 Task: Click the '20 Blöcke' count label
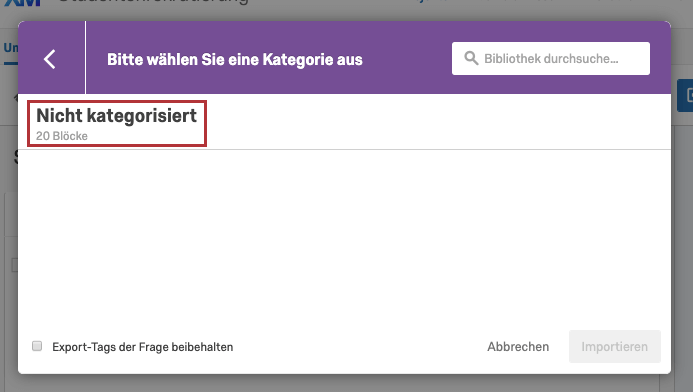[x=62, y=136]
